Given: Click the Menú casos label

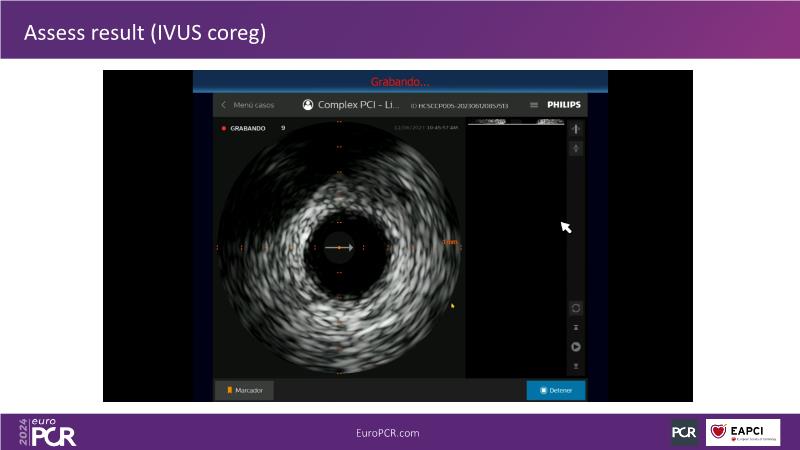Looking at the screenshot, I should coord(253,105).
